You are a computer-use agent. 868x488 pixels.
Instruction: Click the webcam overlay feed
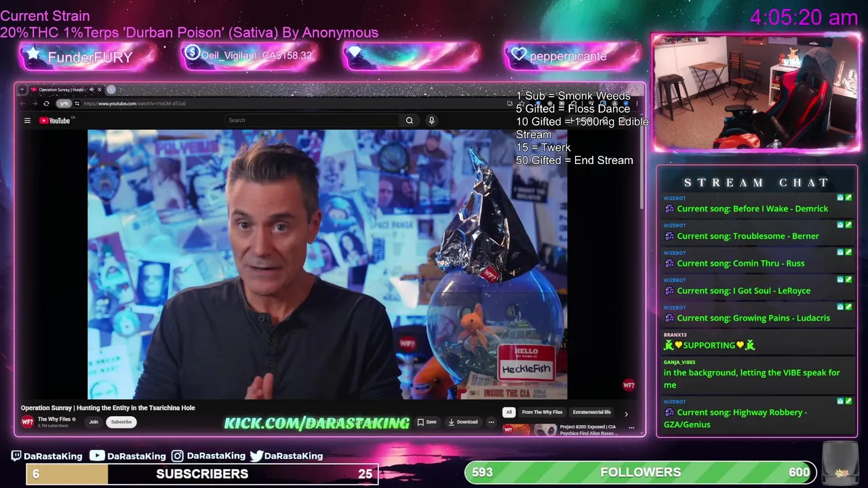755,93
